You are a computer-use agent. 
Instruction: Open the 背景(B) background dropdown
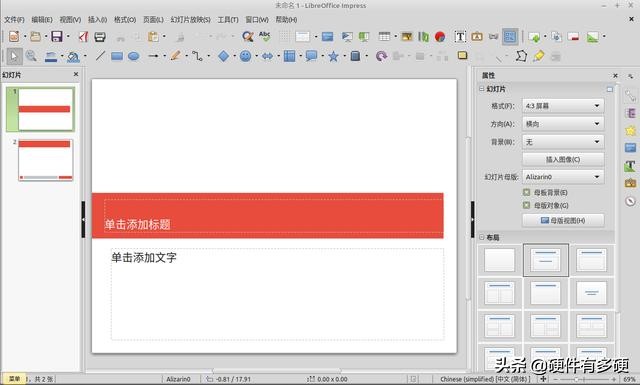563,142
